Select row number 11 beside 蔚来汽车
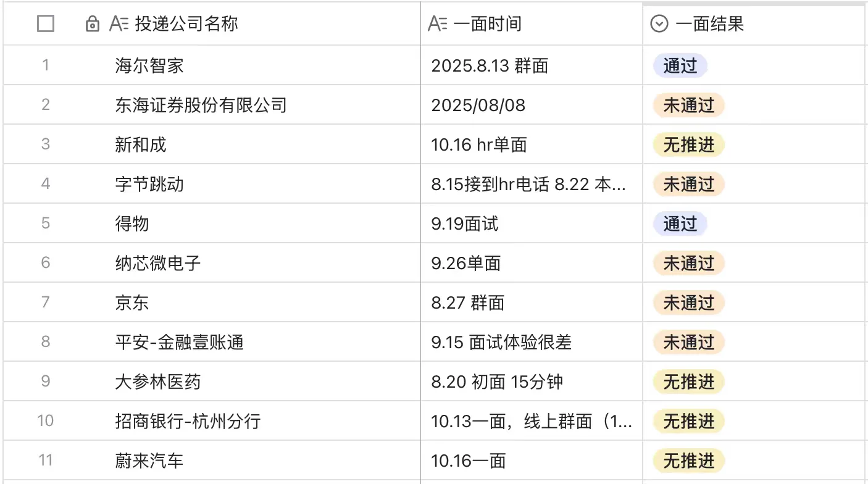 click(46, 461)
